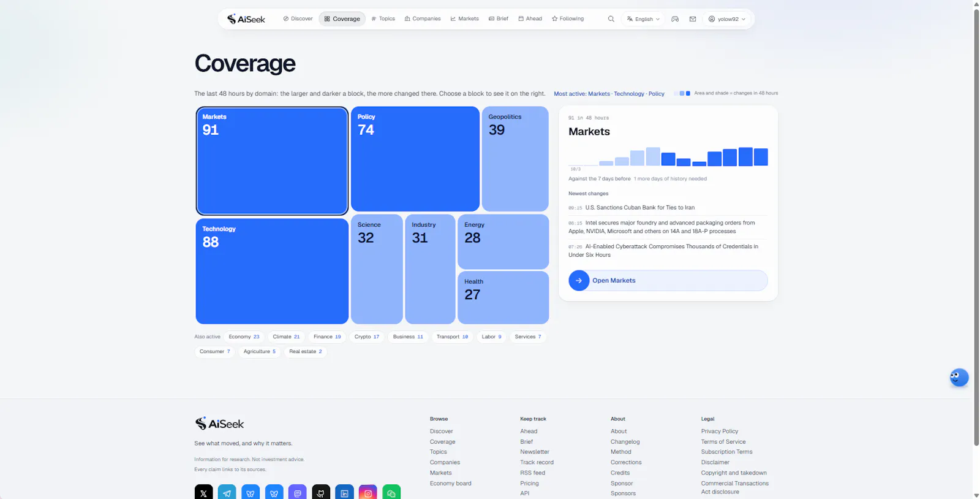The image size is (980, 499).
Task: Click the Services 7 chip
Action: pyautogui.click(x=528, y=337)
